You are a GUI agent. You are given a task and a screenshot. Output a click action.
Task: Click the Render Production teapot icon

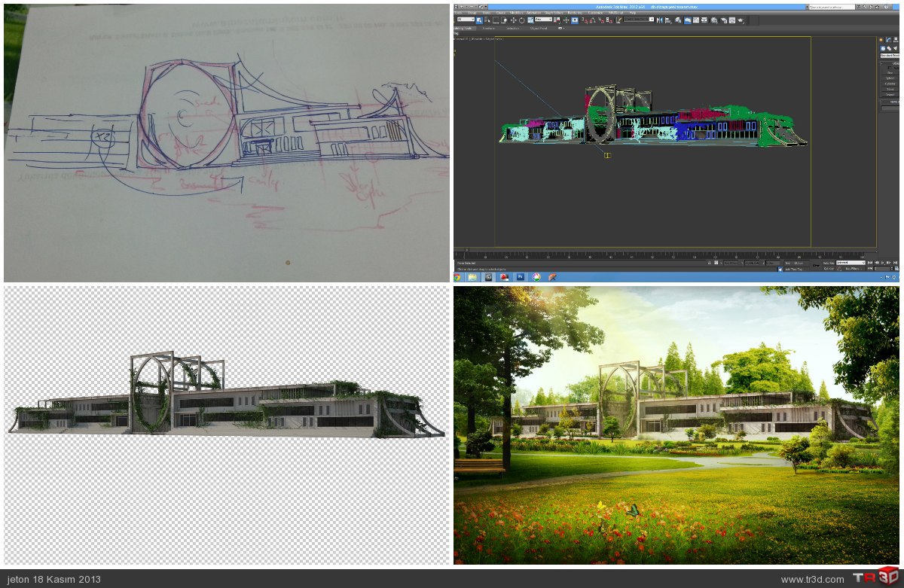[741, 20]
